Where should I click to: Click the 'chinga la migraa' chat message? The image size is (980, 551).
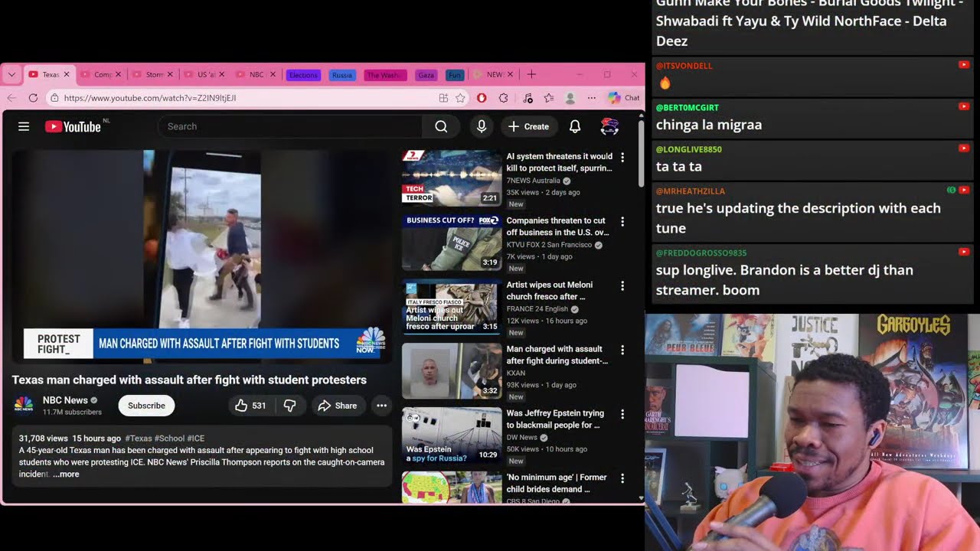click(x=709, y=125)
